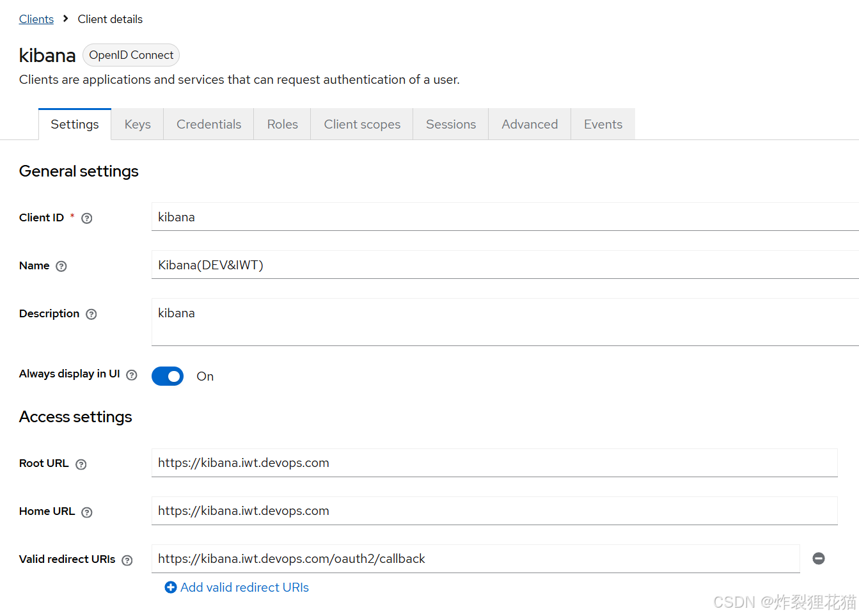
Task: View the Sessions tab
Action: pos(451,124)
